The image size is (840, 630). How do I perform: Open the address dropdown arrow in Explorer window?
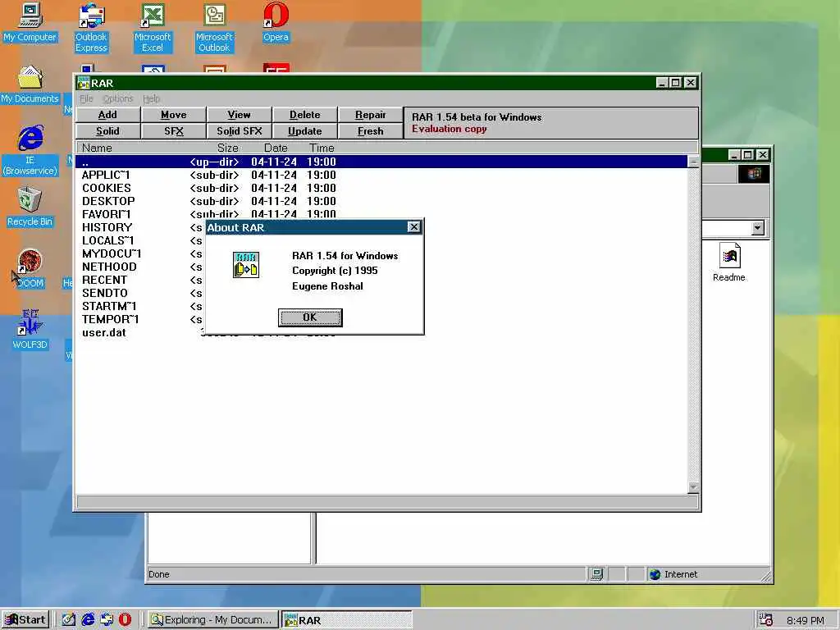click(757, 228)
